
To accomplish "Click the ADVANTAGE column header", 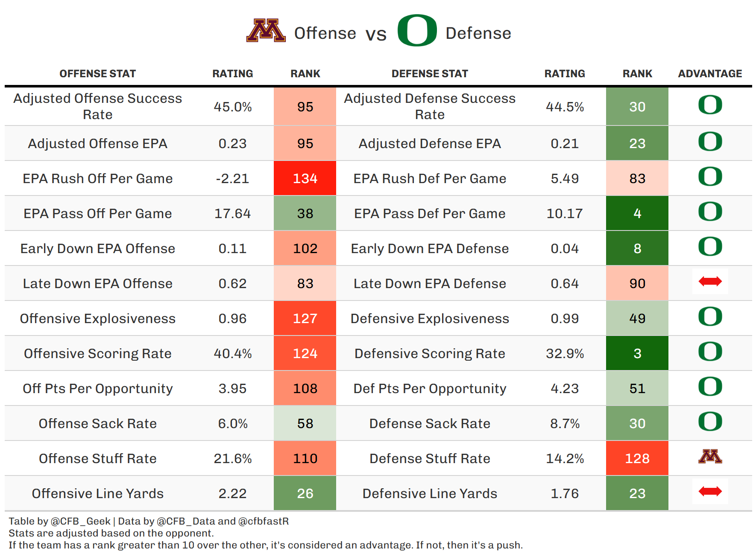I will [x=710, y=74].
